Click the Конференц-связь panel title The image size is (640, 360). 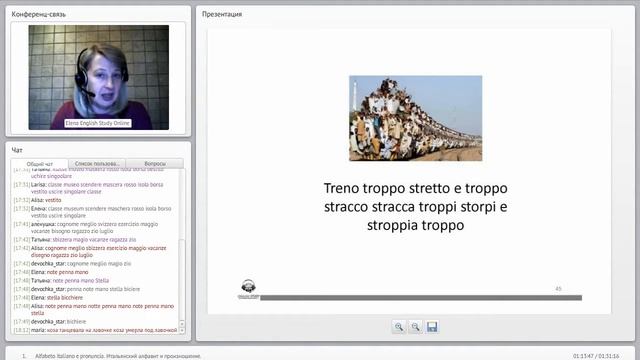[x=38, y=14]
